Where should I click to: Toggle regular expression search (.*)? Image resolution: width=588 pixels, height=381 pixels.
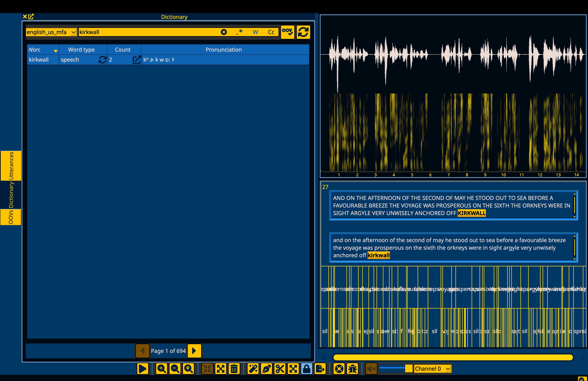(x=239, y=32)
